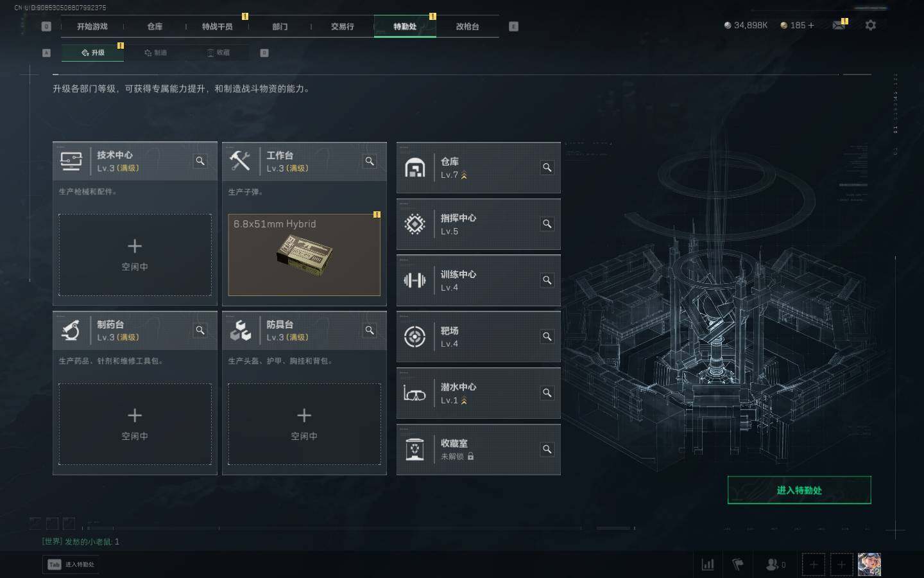Select the 指挥中心 department row
Viewport: 924px width, 578px height.
[x=478, y=224]
